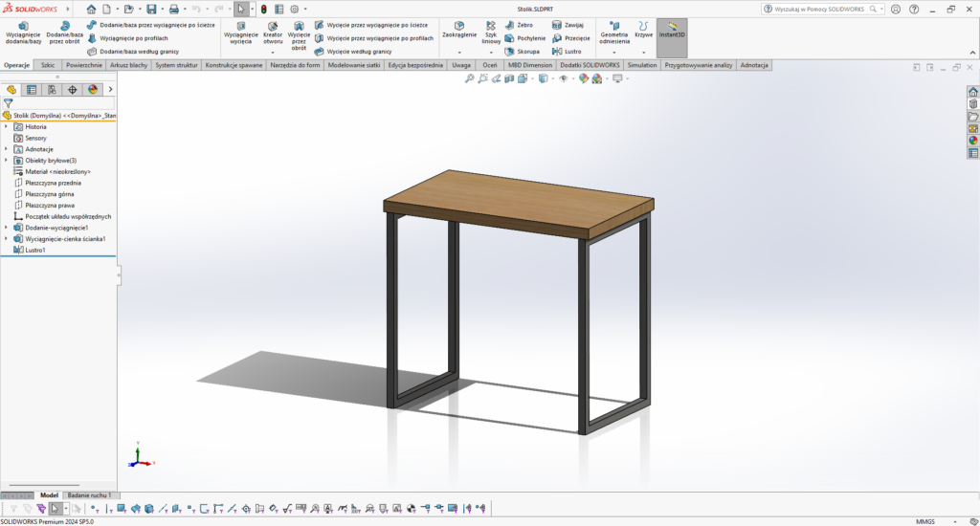The image size is (980, 526).
Task: Open dropdown under Geometria odniesienia
Action: point(613,52)
